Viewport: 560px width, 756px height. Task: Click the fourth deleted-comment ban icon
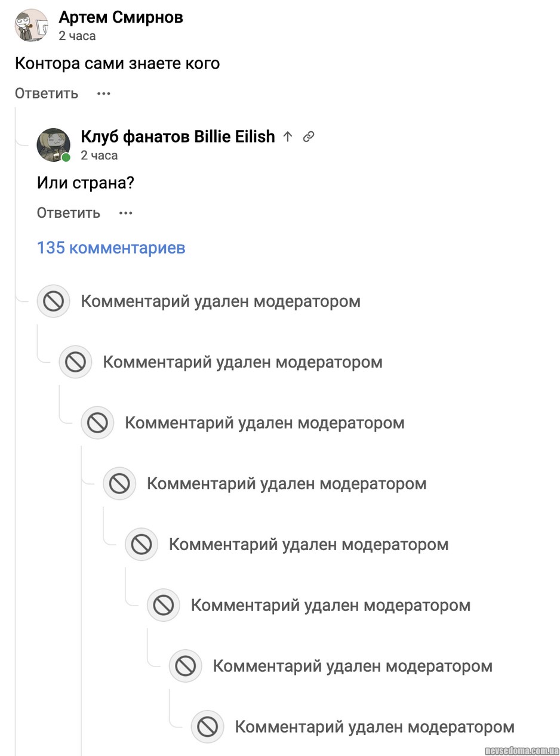click(119, 483)
